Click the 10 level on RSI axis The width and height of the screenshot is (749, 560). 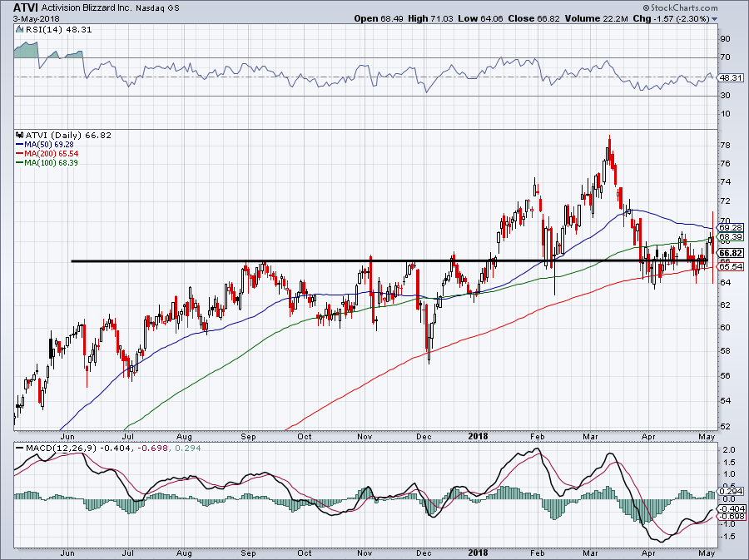click(x=725, y=114)
